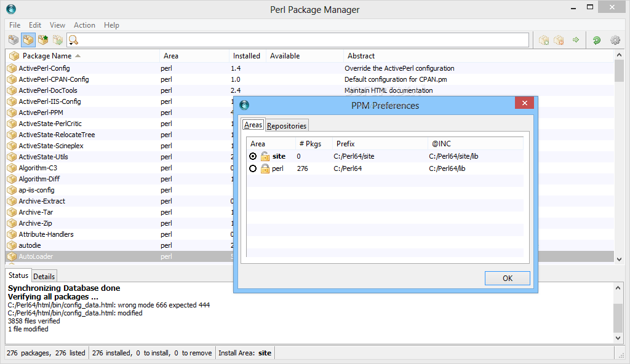The height and width of the screenshot is (364, 630).
Task: Select the ActiveState-RelocateTree package name
Action: pos(57,135)
